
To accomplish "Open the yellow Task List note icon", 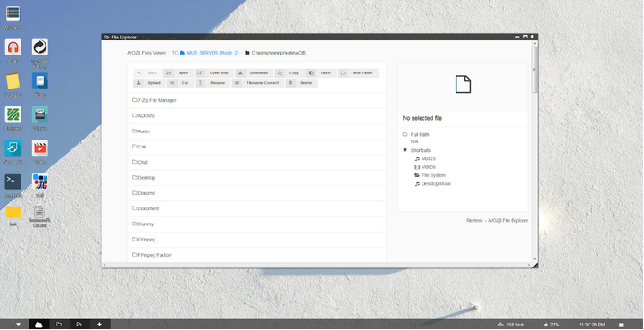I will [13, 81].
